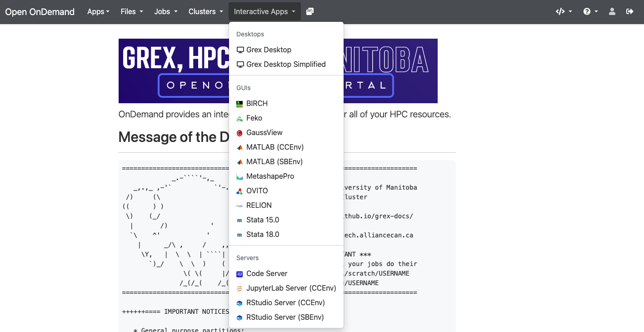
Task: Click the GaussView red icon
Action: (x=240, y=133)
